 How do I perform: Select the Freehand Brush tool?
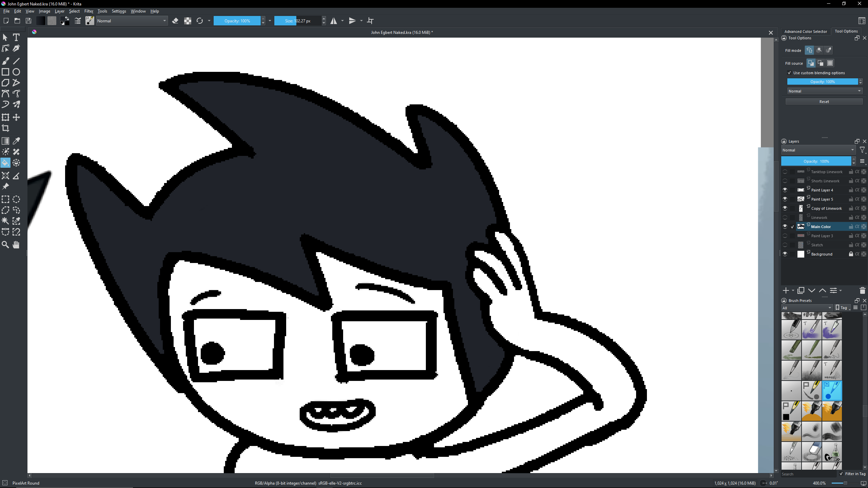click(x=5, y=61)
